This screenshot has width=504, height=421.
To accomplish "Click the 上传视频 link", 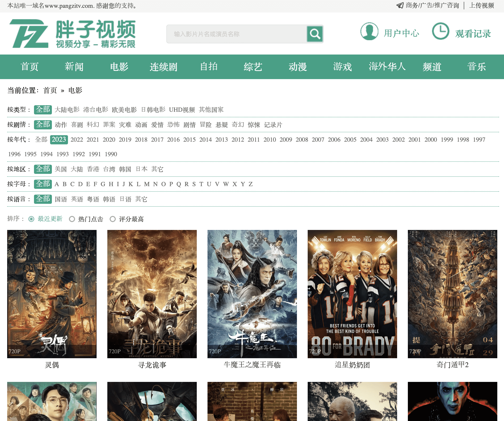I will [x=481, y=5].
